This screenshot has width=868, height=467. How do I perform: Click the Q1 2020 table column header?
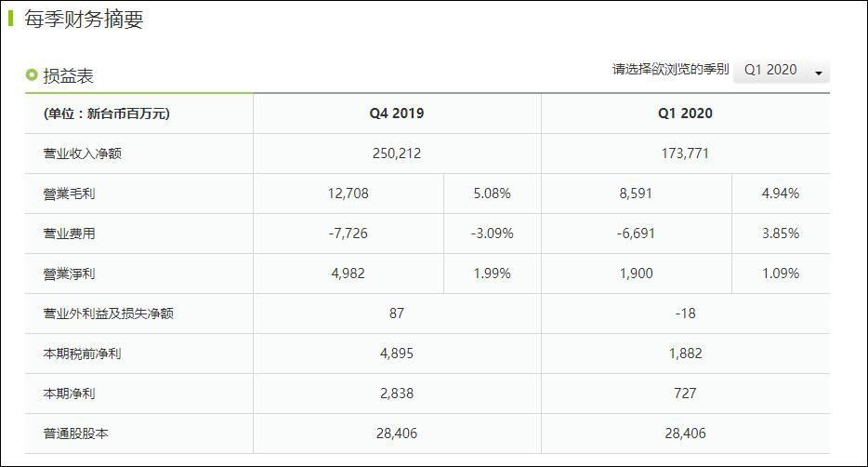point(685,113)
